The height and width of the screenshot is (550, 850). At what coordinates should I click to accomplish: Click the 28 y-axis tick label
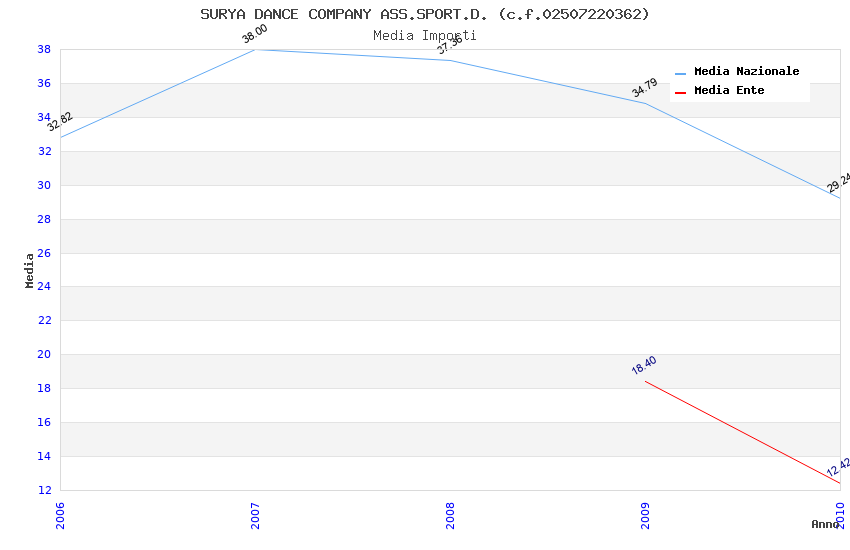tap(44, 219)
